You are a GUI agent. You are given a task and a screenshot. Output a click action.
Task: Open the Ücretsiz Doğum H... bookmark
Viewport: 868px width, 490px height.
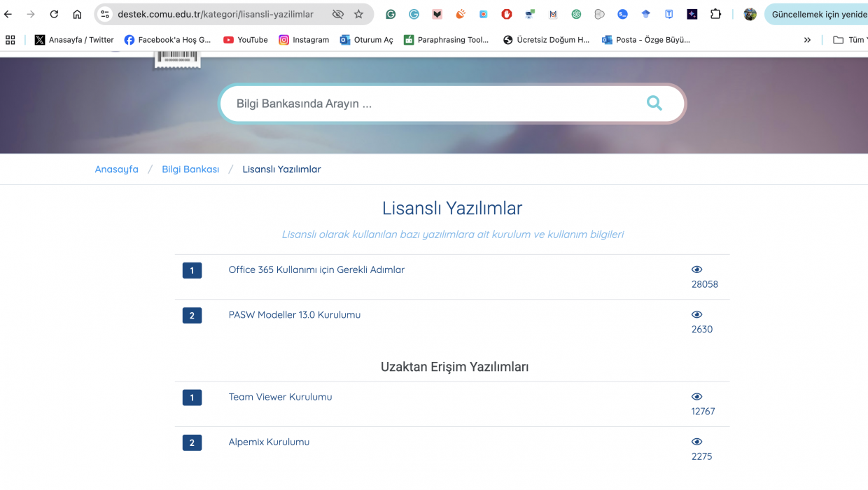(x=547, y=40)
